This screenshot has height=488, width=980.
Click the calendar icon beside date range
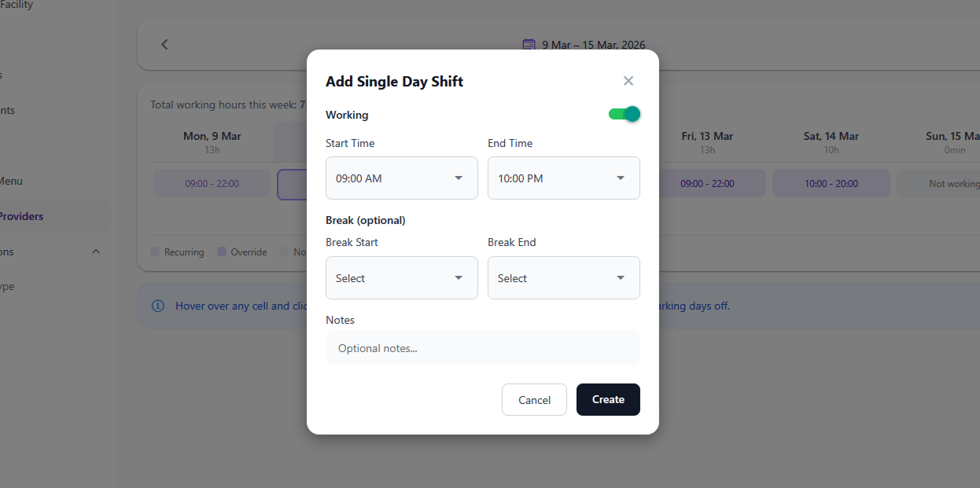point(529,45)
